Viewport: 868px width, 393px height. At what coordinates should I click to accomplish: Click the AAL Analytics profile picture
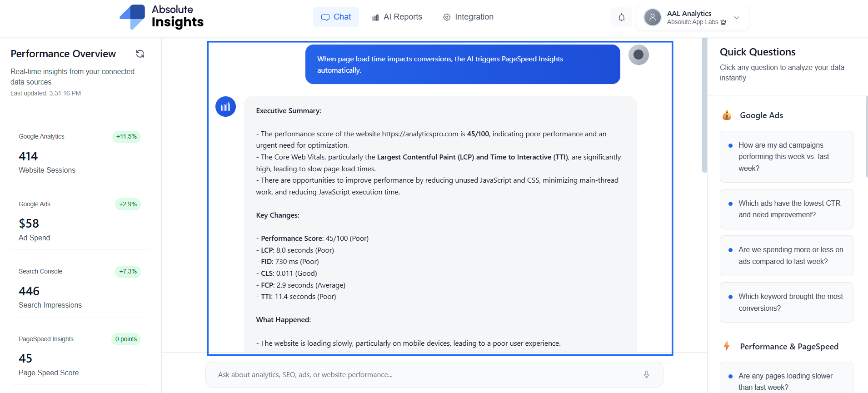pyautogui.click(x=652, y=17)
